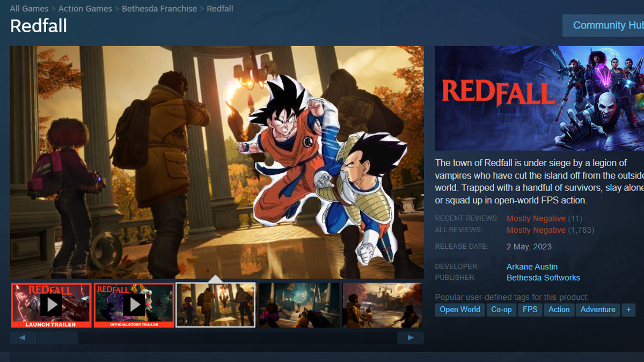The image size is (644, 362).
Task: Advance the media carousel with the right arrow
Action: click(x=410, y=337)
